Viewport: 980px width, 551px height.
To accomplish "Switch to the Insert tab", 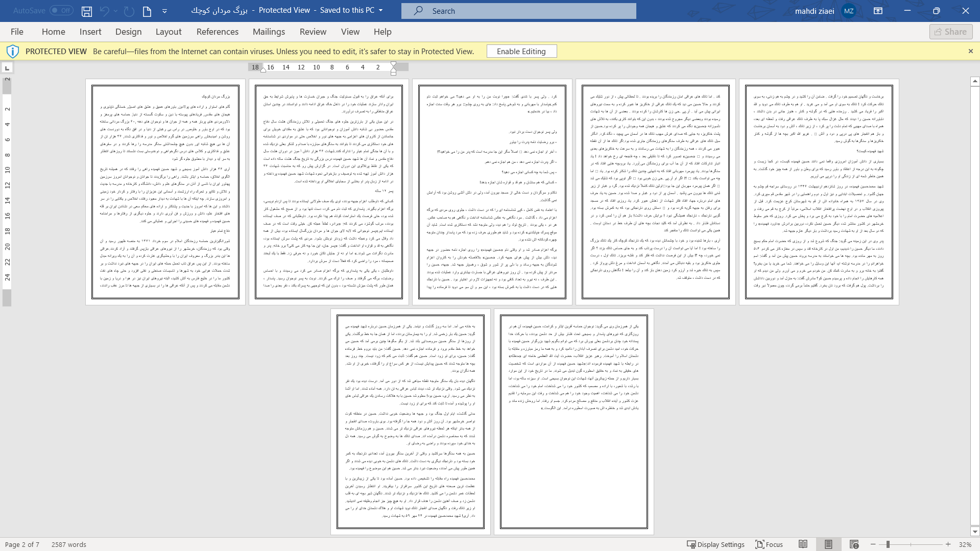I will coord(90,32).
